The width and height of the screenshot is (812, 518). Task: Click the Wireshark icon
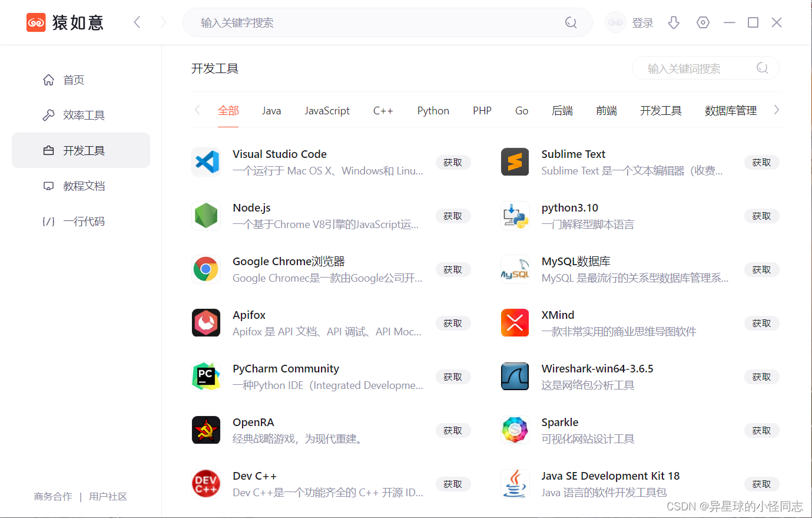pyautogui.click(x=515, y=377)
